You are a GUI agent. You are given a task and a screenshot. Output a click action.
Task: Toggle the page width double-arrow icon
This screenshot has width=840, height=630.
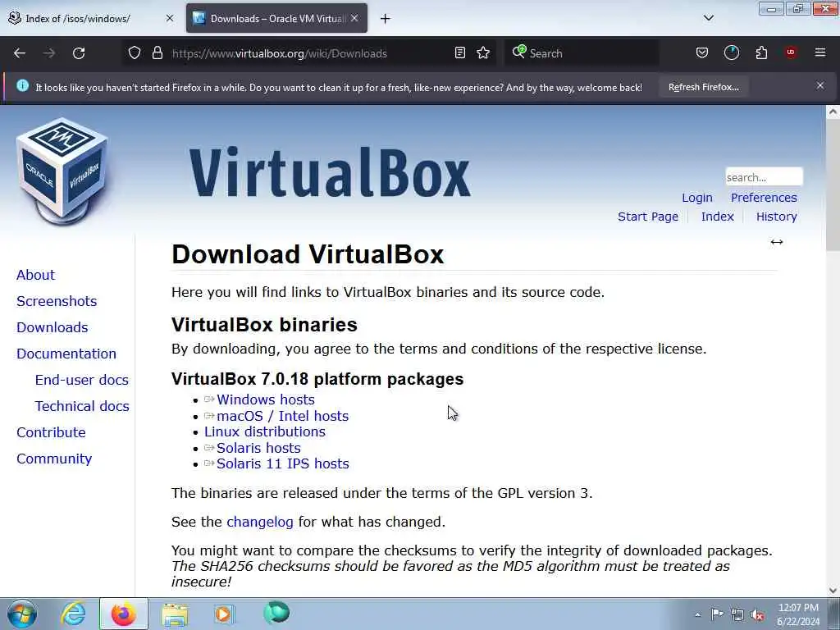pyautogui.click(x=776, y=242)
